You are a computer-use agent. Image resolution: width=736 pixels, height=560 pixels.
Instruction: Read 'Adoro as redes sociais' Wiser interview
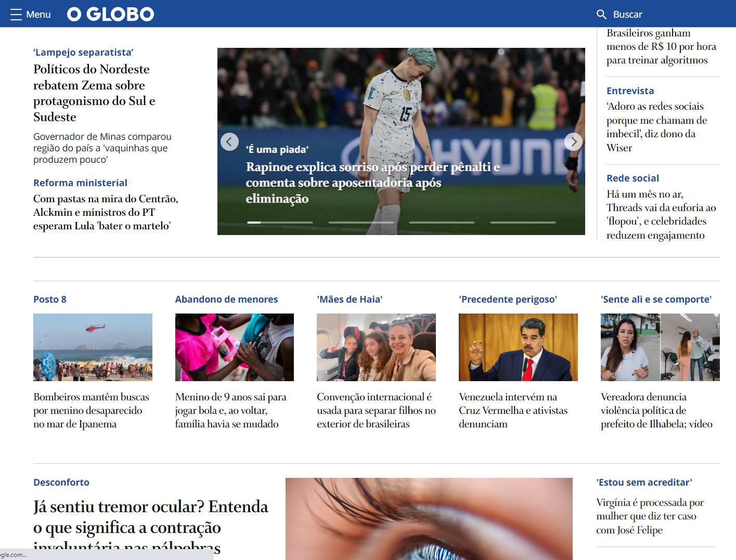pyautogui.click(x=657, y=127)
